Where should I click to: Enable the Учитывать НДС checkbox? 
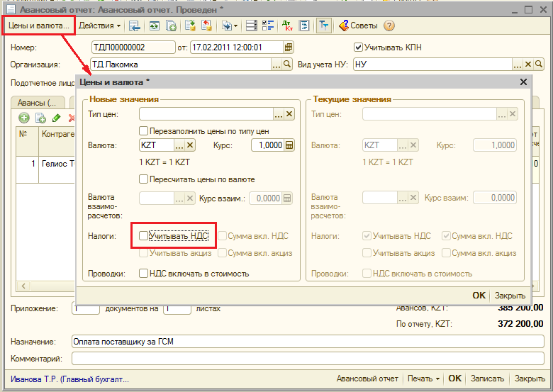tap(143, 235)
